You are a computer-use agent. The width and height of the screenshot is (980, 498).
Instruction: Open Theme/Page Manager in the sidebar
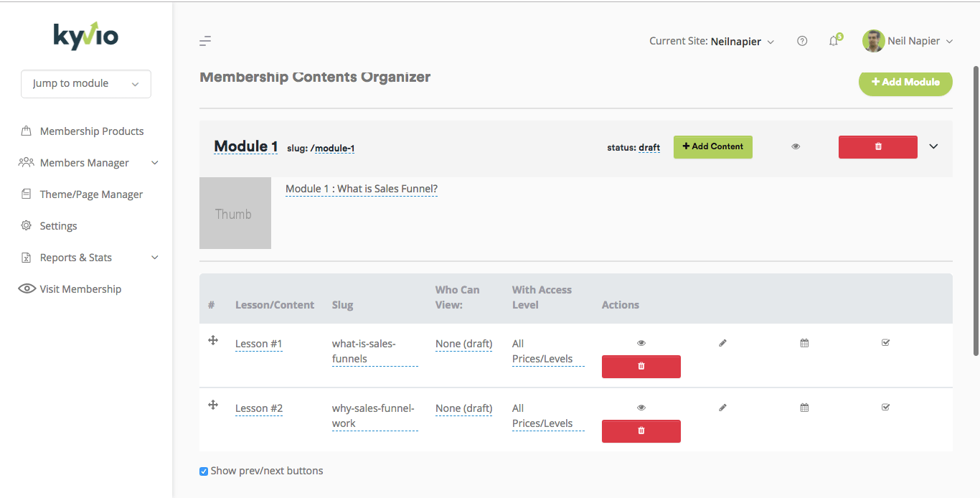coord(91,194)
